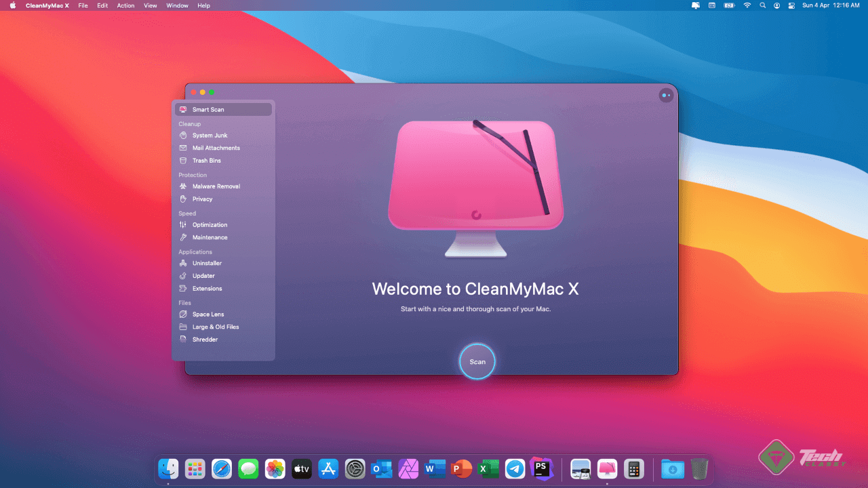868x488 pixels.
Task: Open Spotlight search from the menu bar
Action: [762, 5]
